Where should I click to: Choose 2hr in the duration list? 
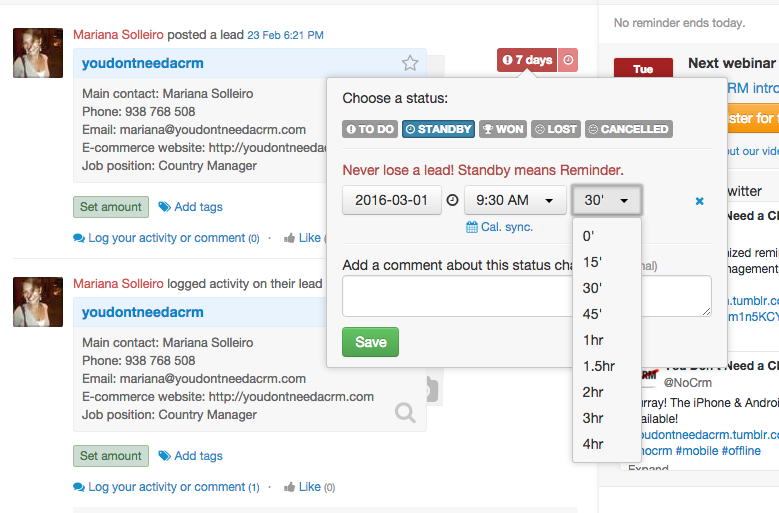tap(593, 392)
